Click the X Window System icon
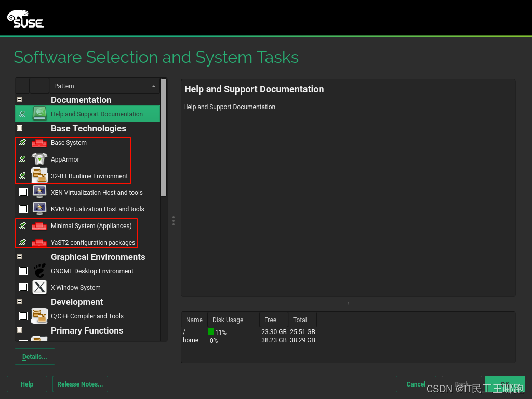 (39, 287)
